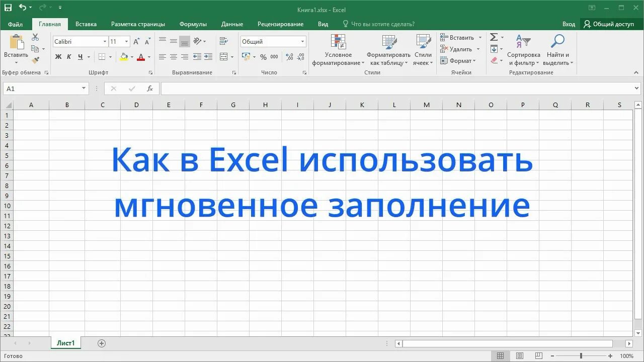
Task: Click the Что вы хотите сделать search box
Action: point(378,24)
